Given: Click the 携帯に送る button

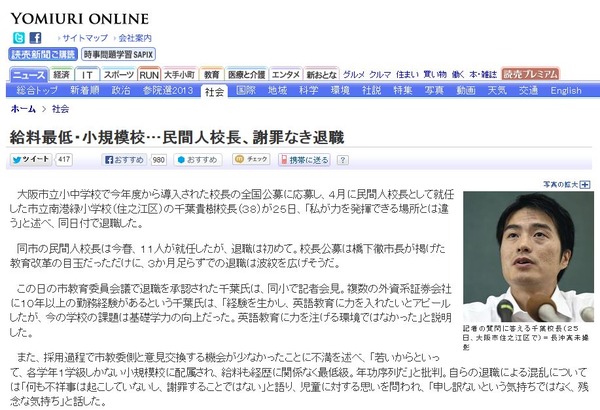Looking at the screenshot, I should point(304,160).
